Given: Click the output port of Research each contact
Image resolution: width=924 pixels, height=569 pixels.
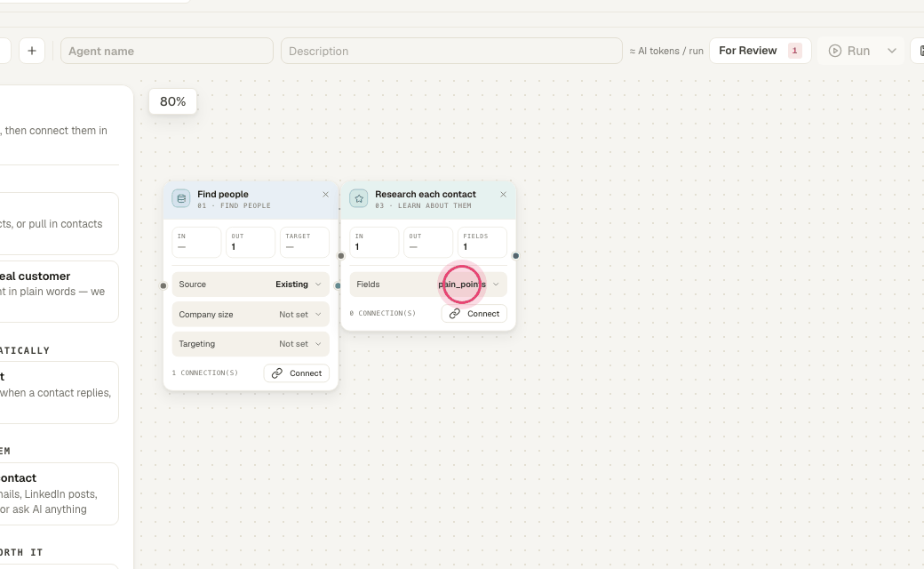Looking at the screenshot, I should point(515,256).
